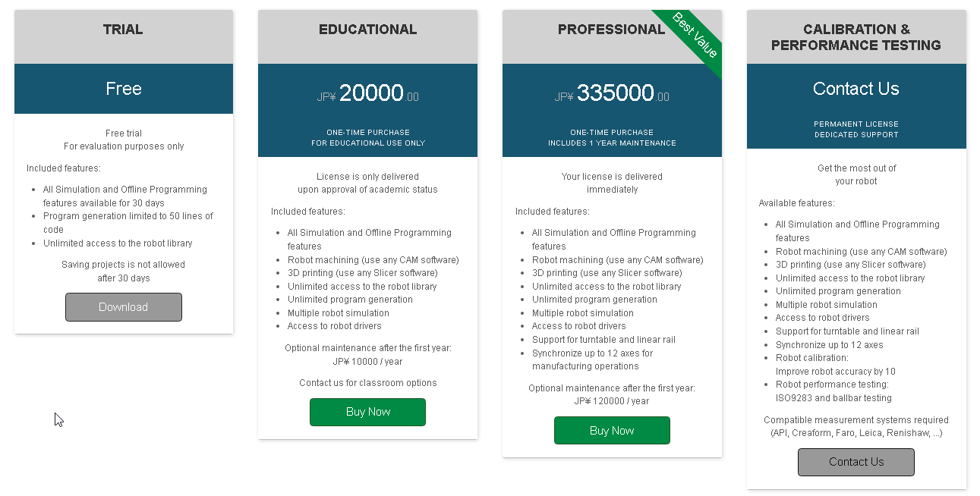The height and width of the screenshot is (496, 980).
Task: Click the Free price banner
Action: pos(124,89)
